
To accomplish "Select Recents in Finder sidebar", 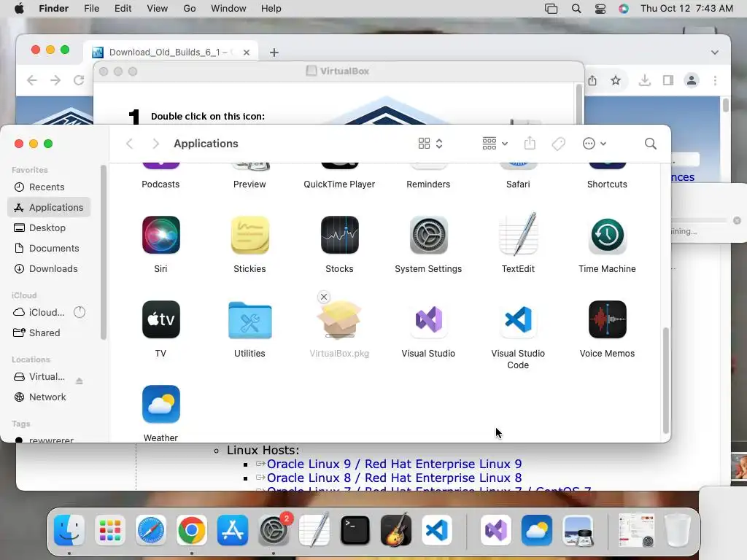I will coord(49,187).
